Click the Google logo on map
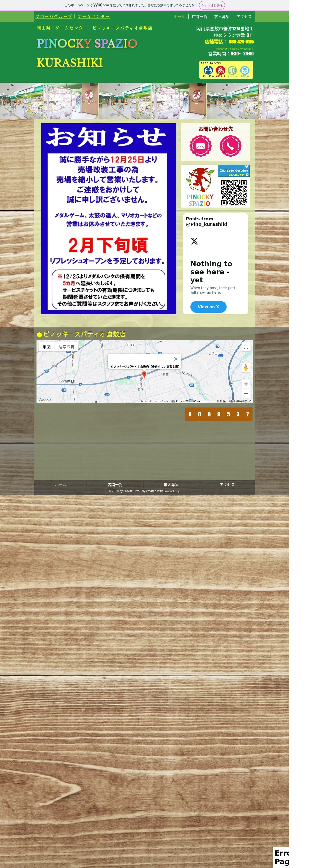319x868 pixels. [x=45, y=400]
